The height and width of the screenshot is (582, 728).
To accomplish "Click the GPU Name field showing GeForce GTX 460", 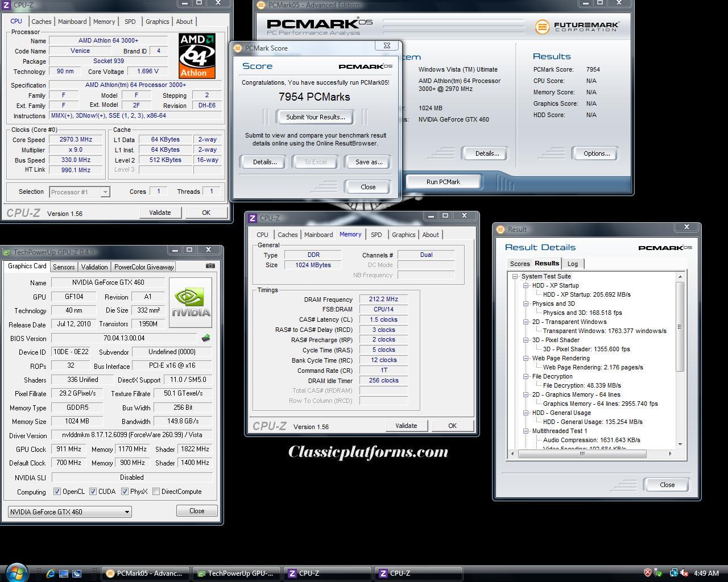I will [108, 282].
